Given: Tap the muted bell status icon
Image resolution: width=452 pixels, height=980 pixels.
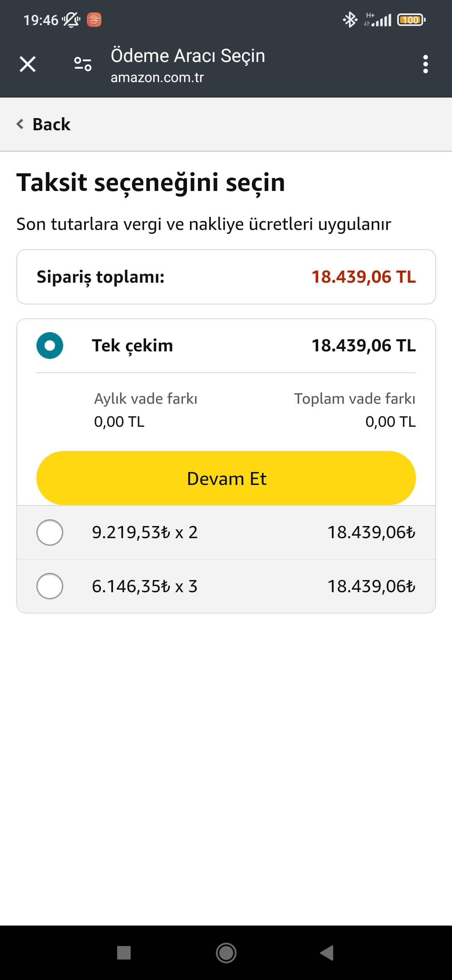Looking at the screenshot, I should (71, 20).
